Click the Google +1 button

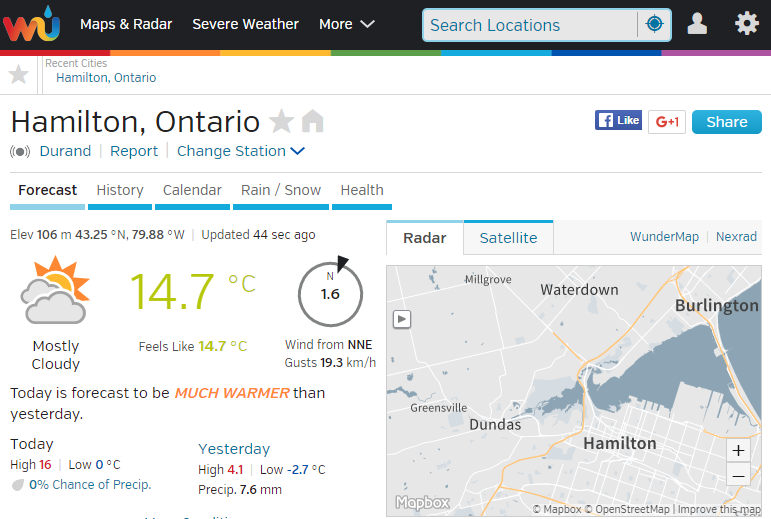667,121
